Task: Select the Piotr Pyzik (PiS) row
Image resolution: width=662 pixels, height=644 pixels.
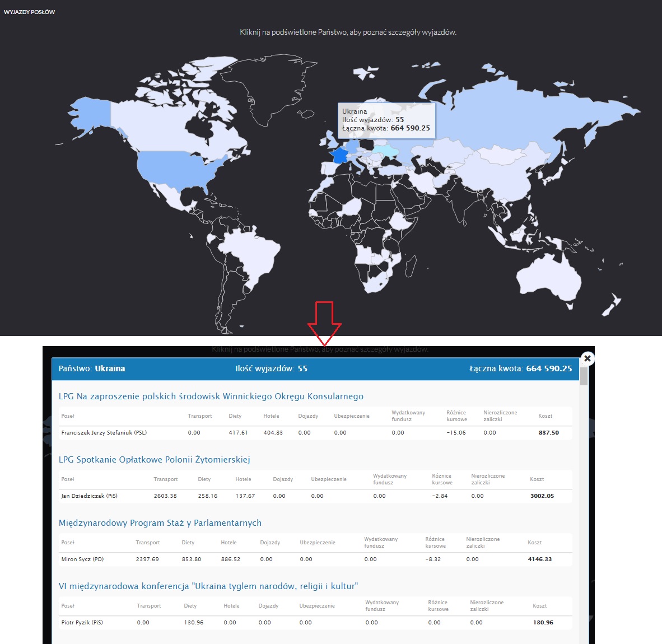Action: (82, 623)
